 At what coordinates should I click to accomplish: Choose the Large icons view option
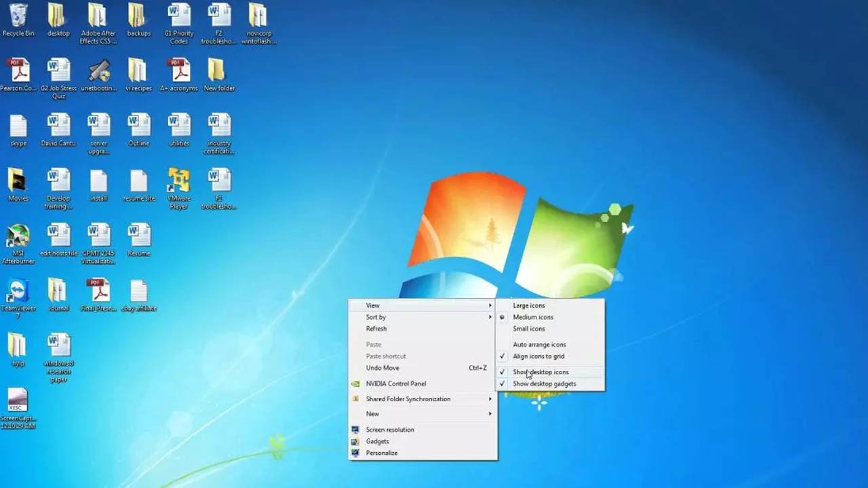528,306
